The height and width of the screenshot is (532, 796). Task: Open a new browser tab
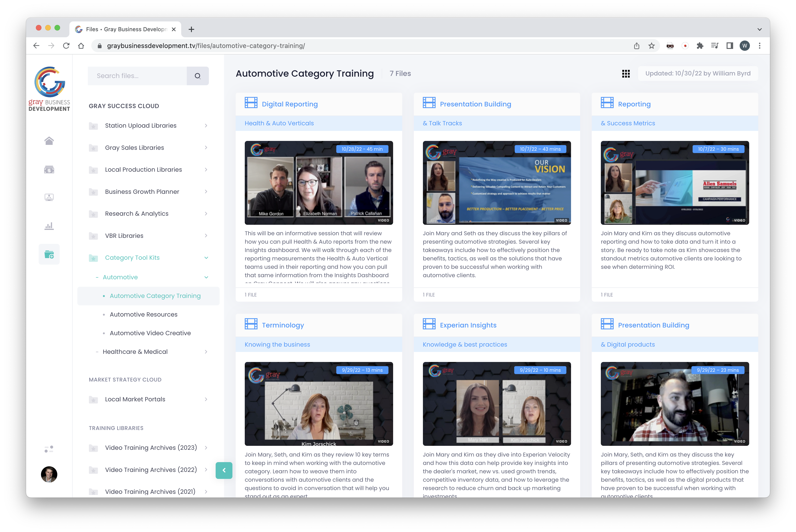point(191,30)
